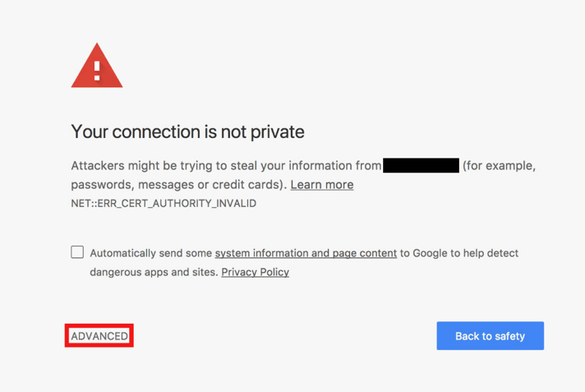
Task: Click the to Google to help detect text
Action: [459, 253]
